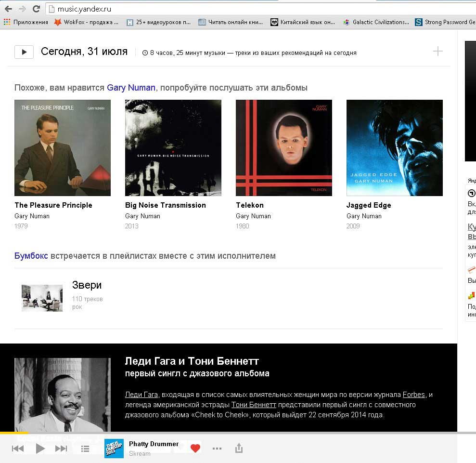This screenshot has height=463, width=476.
Task: Open the Forbes link in article
Action: (413, 395)
